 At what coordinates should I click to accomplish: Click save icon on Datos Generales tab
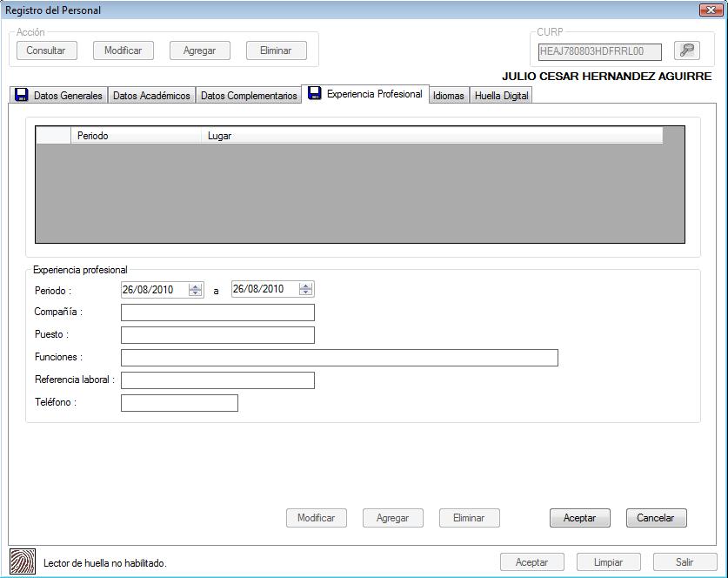point(22,95)
